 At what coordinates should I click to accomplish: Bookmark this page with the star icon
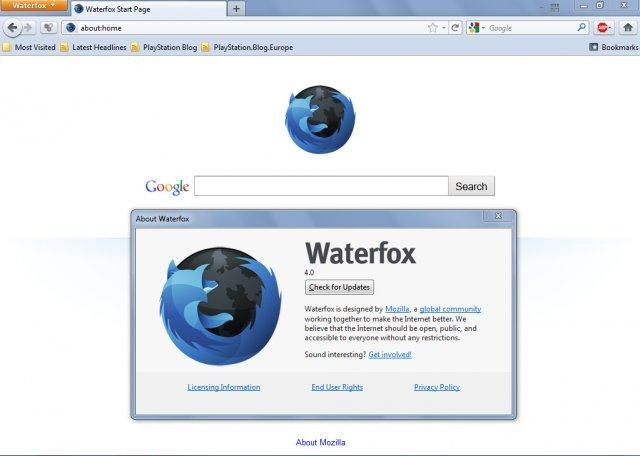coord(433,28)
